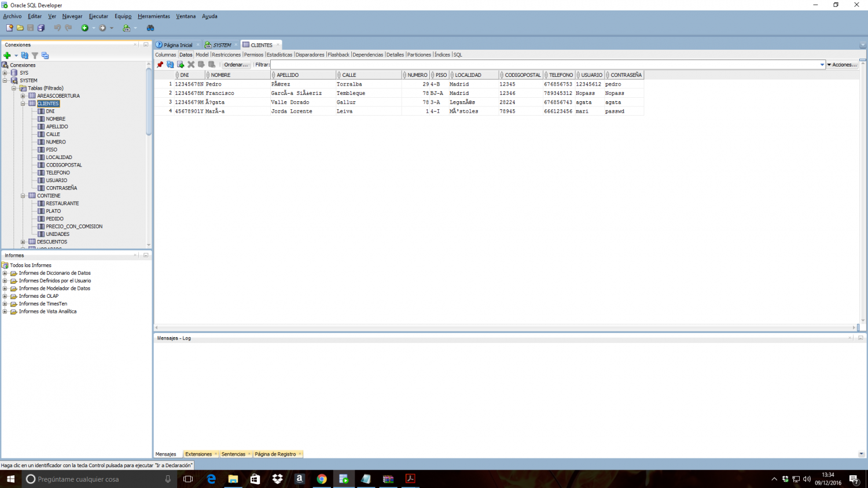Click the Open folder icon in toolbar
Image resolution: width=868 pixels, height=488 pixels.
20,28
